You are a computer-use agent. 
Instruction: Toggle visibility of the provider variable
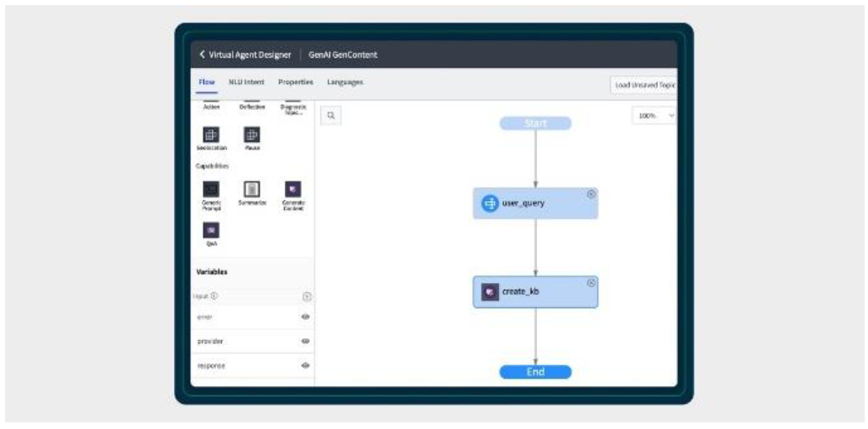pyautogui.click(x=305, y=341)
